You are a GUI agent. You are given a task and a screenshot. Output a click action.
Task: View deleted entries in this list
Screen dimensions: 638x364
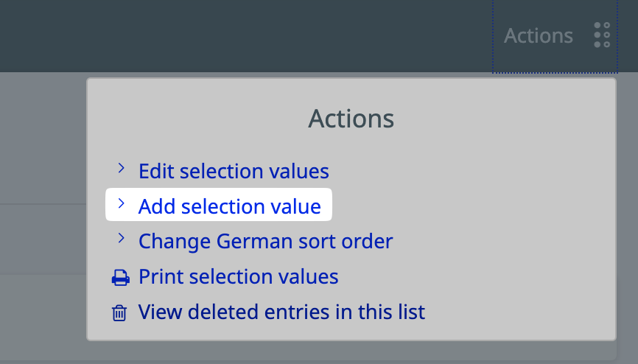(x=281, y=312)
